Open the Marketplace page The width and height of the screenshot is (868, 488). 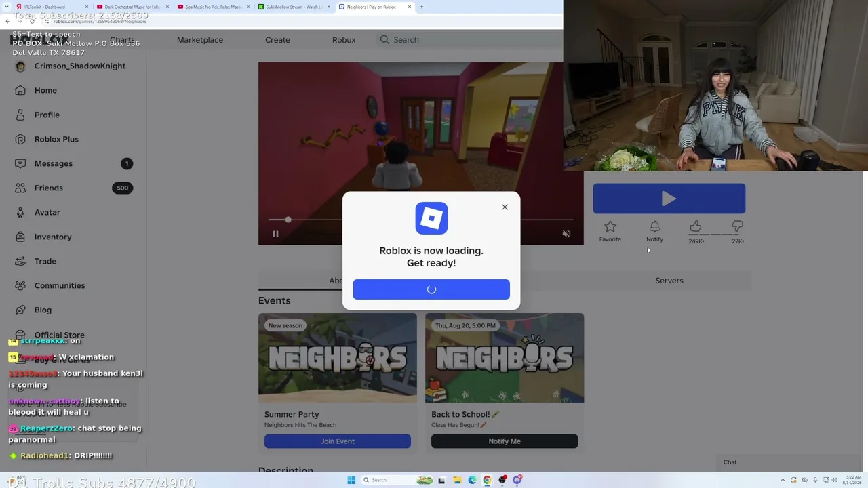[200, 40]
